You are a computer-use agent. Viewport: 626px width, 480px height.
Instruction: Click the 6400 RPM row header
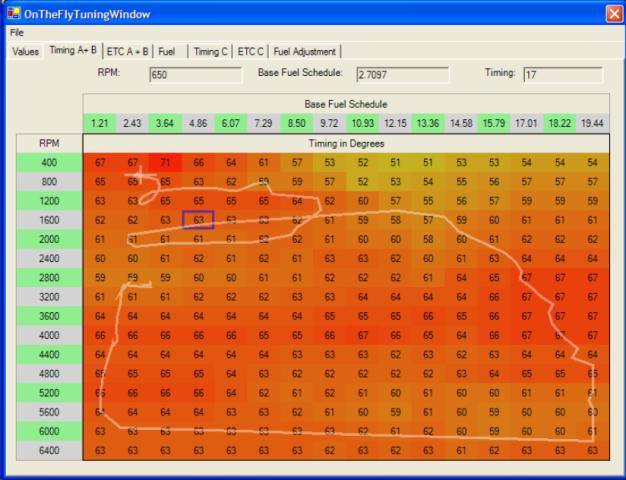coord(50,450)
